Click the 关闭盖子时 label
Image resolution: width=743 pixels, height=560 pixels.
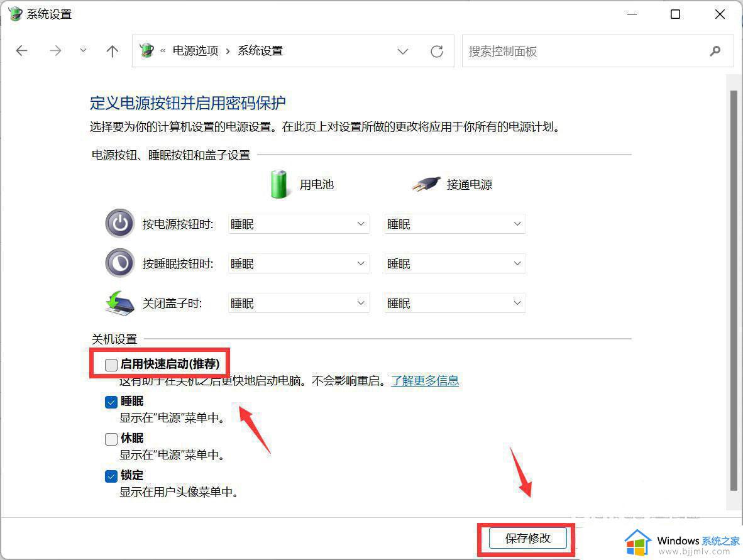172,303
